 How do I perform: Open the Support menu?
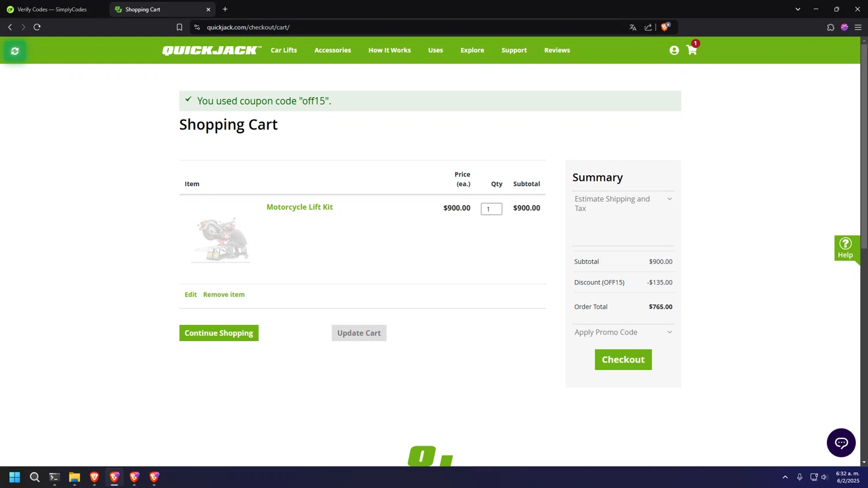click(514, 50)
